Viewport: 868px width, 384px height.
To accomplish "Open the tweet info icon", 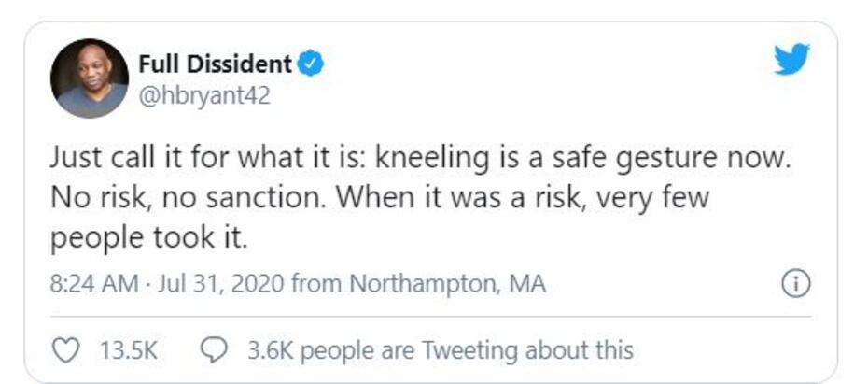I will pos(794,285).
